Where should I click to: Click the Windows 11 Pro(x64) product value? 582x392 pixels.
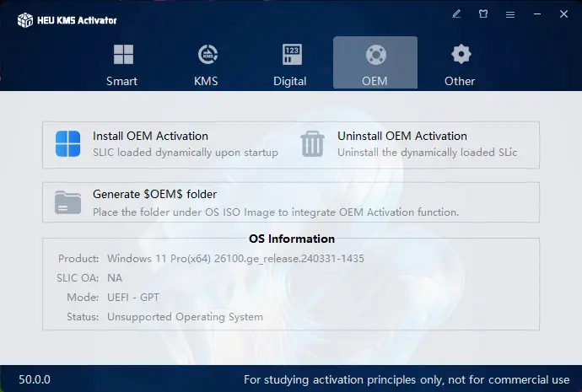pyautogui.click(x=235, y=259)
